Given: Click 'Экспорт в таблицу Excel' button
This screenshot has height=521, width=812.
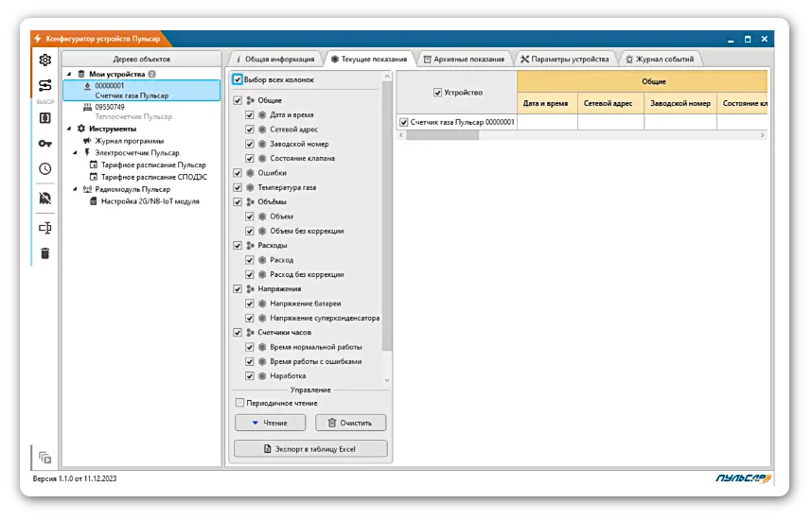Looking at the screenshot, I should point(310,448).
